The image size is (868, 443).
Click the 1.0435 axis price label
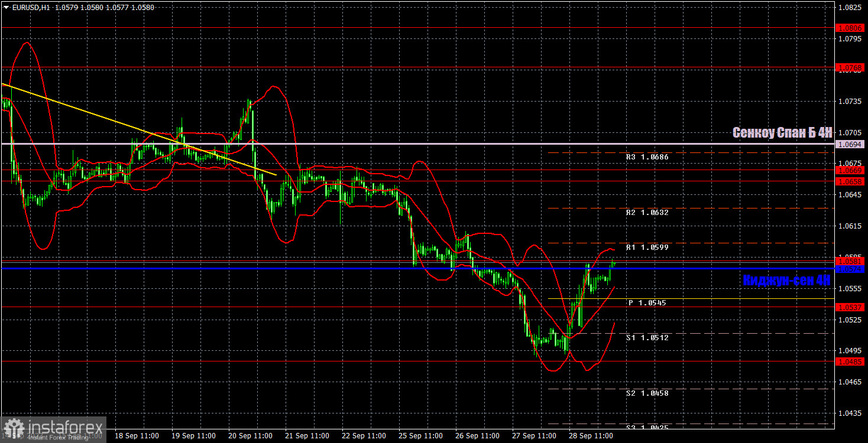851,413
